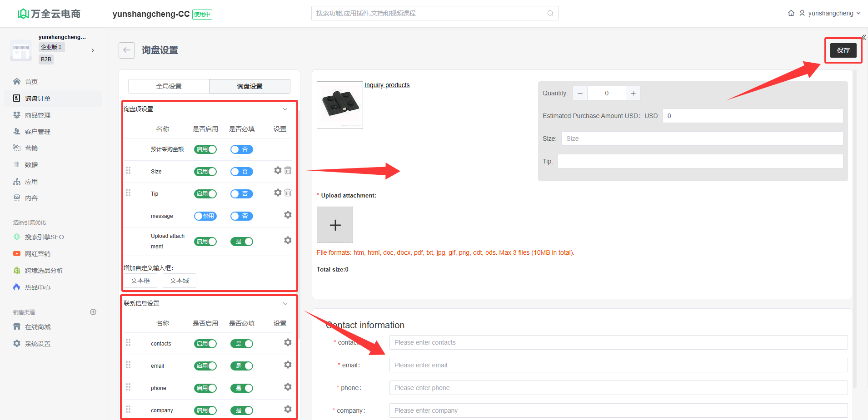The image size is (868, 420).
Task: Click the home icon in top bar
Action: pos(791,13)
